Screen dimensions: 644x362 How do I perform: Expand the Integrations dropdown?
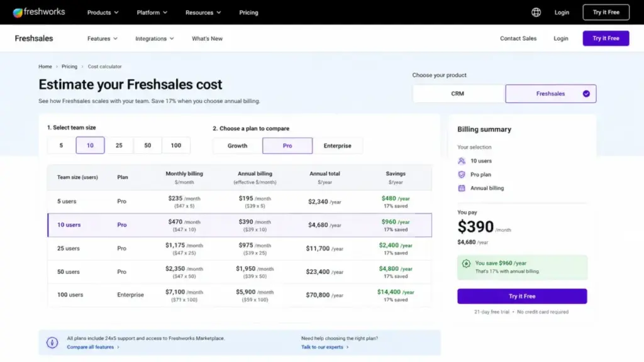pyautogui.click(x=155, y=38)
